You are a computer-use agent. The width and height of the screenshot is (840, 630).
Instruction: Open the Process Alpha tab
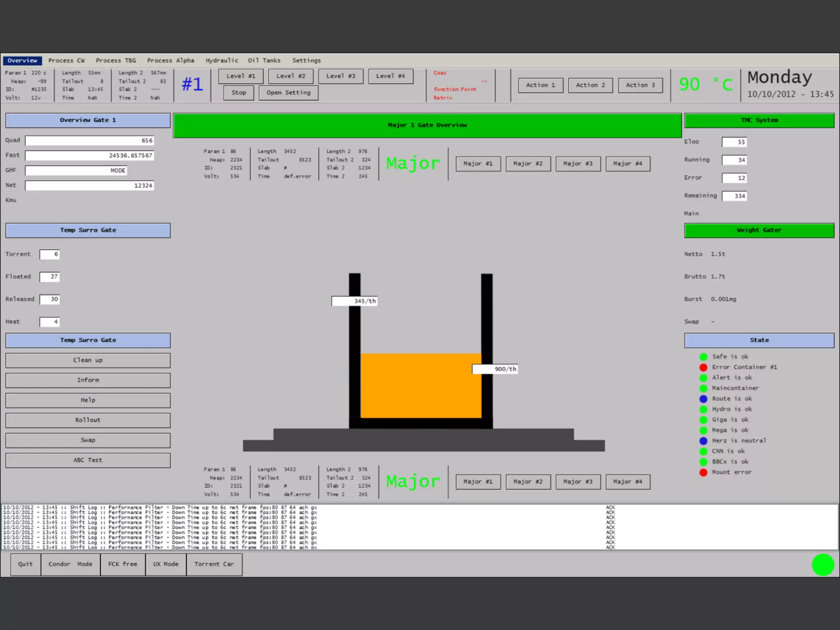[x=171, y=60]
